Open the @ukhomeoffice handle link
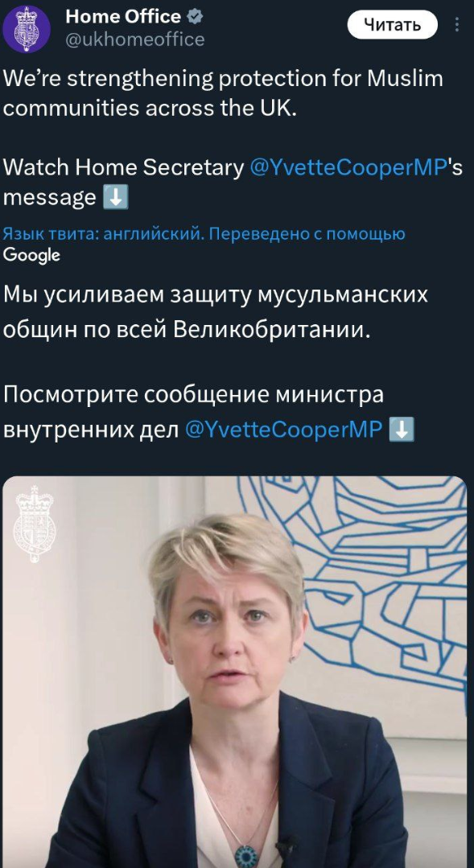The width and height of the screenshot is (474, 868). tap(135, 39)
